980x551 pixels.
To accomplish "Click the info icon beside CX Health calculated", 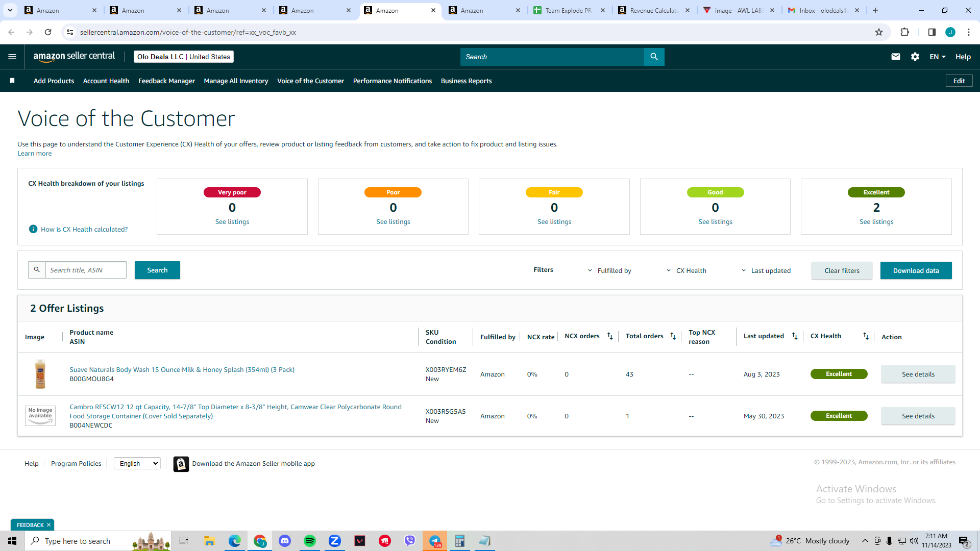I will point(33,229).
